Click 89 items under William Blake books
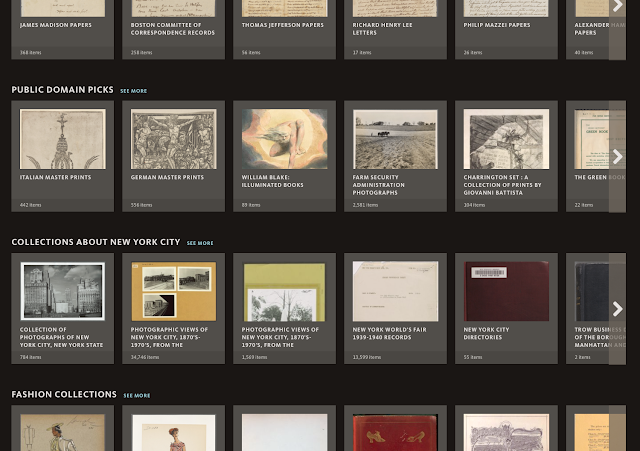Viewport: 640px width, 451px height. click(x=251, y=205)
